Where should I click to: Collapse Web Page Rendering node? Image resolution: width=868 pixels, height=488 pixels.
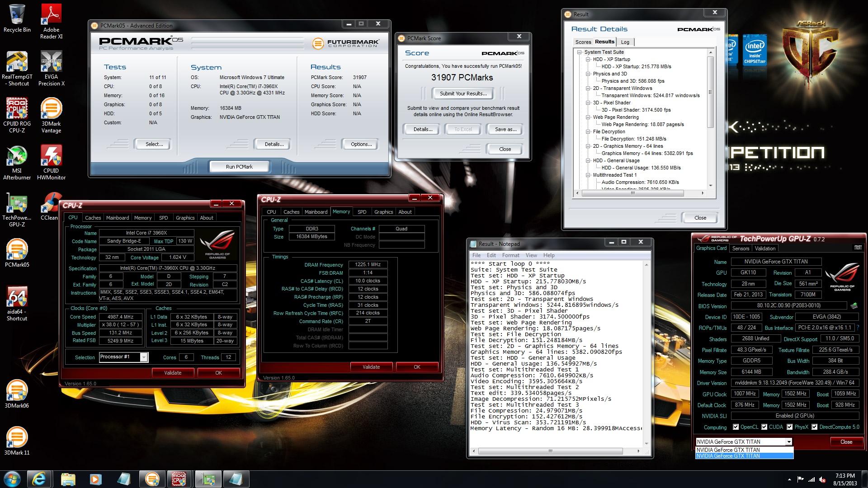(x=588, y=117)
